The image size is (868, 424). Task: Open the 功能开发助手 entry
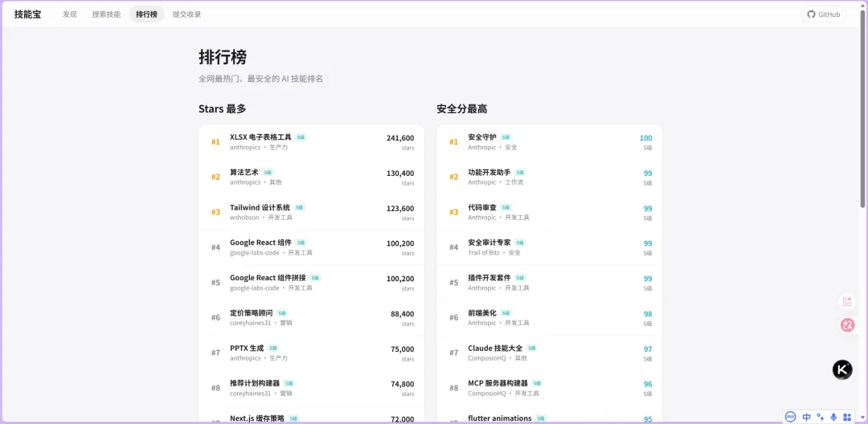550,177
